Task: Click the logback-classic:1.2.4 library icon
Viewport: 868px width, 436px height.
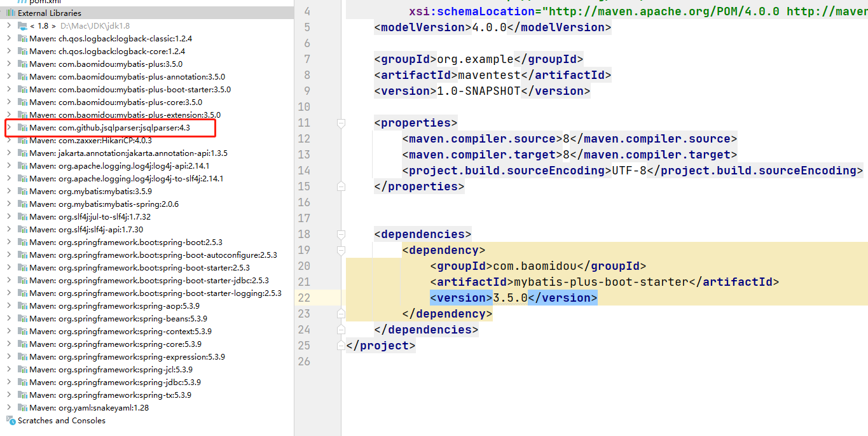Action: pos(22,38)
